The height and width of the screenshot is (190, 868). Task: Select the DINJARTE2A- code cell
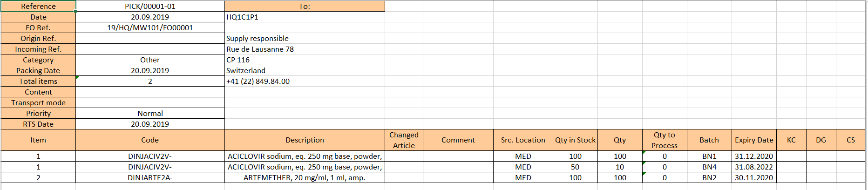coord(150,177)
